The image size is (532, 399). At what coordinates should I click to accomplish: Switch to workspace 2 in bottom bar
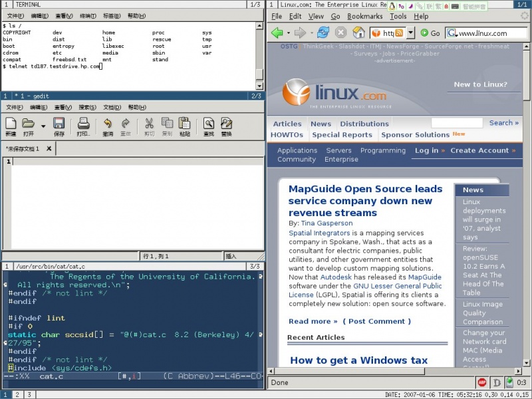click(17, 394)
